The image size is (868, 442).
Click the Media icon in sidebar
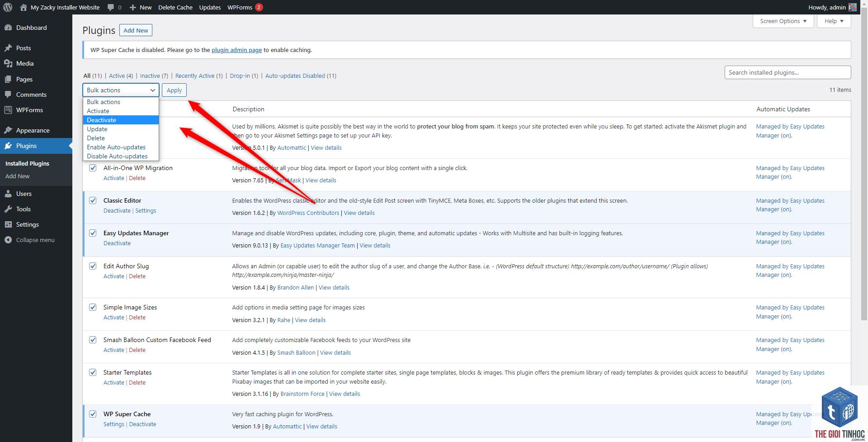pos(8,63)
